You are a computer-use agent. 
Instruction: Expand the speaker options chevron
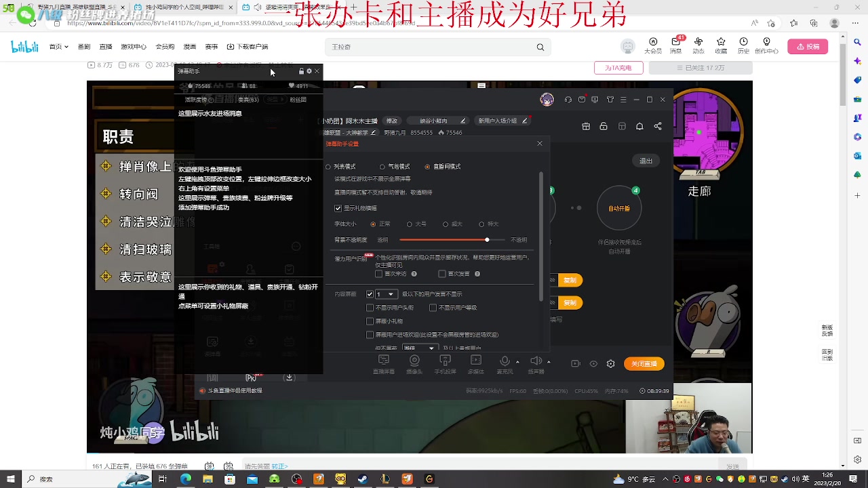(x=549, y=361)
